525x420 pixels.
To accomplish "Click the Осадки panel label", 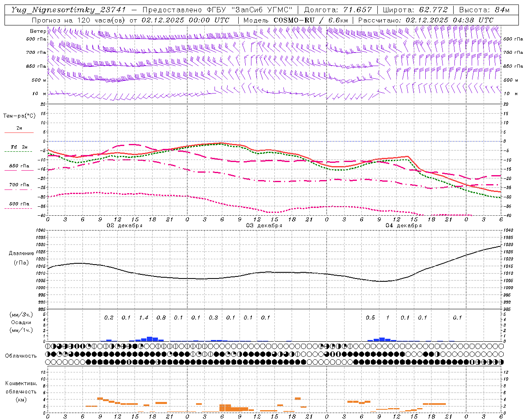I will (21, 322).
